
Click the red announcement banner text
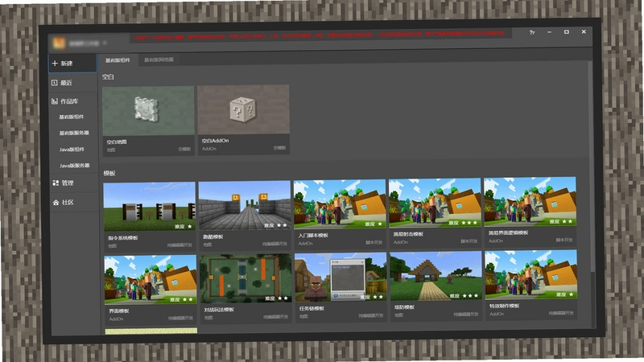point(319,35)
